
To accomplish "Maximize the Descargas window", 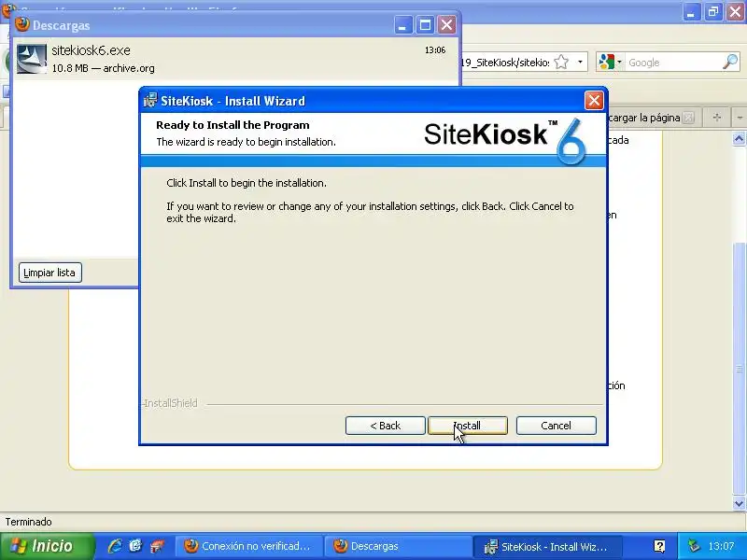I will 425,25.
